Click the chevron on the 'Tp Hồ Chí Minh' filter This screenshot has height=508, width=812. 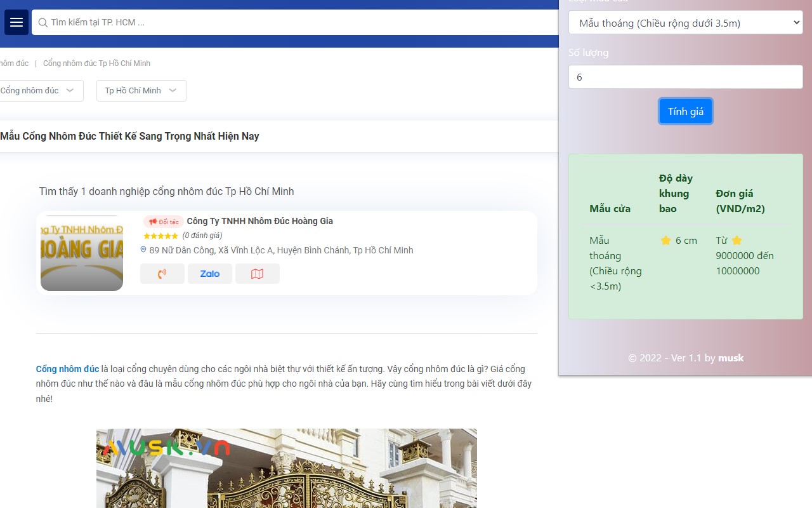click(x=173, y=91)
